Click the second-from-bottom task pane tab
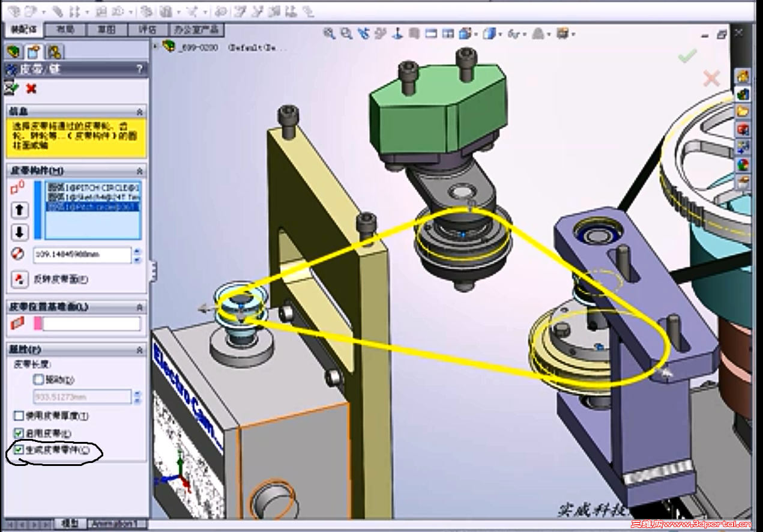Viewport: 763px width, 532px height. point(743,165)
